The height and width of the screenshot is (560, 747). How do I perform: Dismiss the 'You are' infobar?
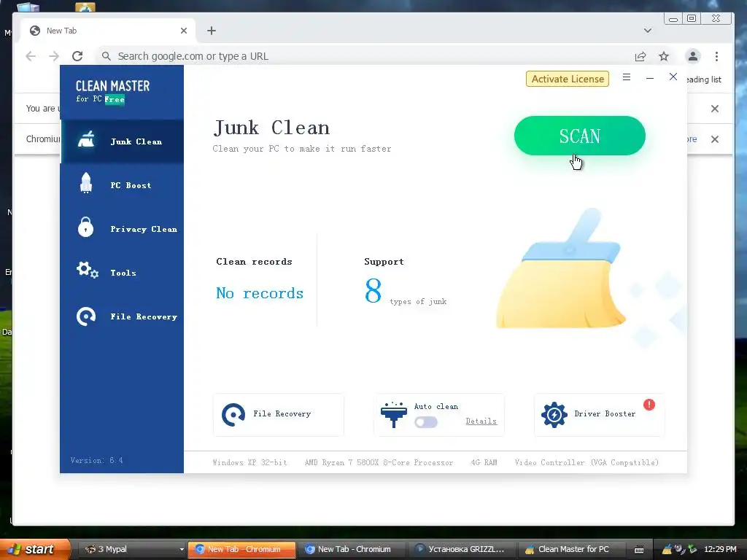(715, 109)
